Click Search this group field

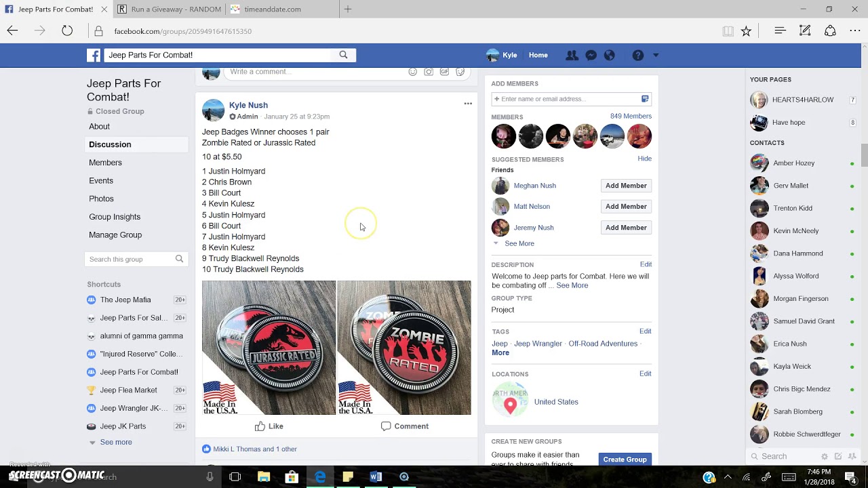pos(136,259)
